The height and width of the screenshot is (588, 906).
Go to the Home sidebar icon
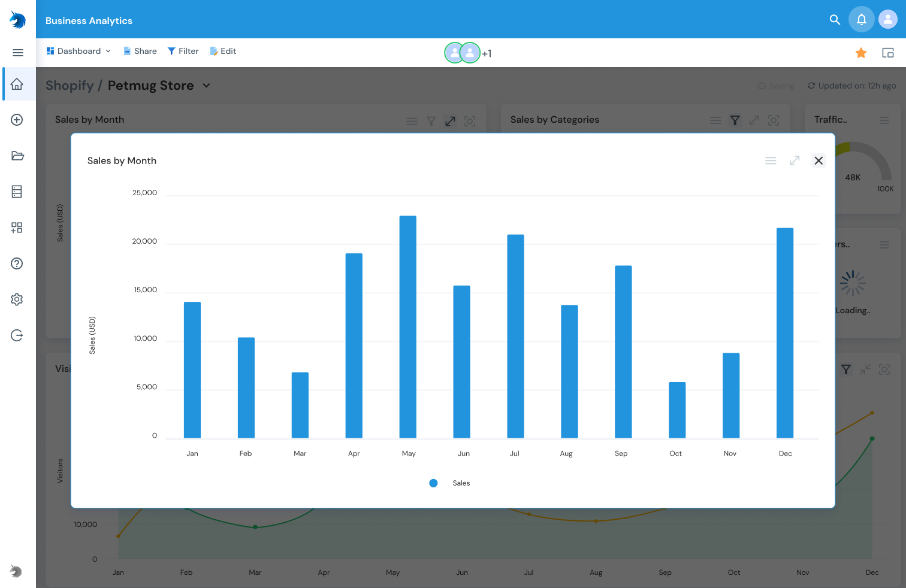tap(17, 84)
